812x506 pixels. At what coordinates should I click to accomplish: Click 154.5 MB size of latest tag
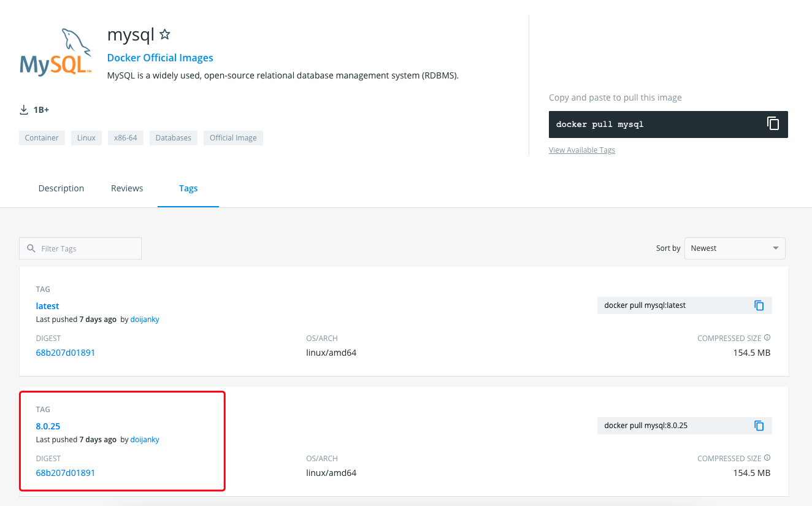[752, 353]
